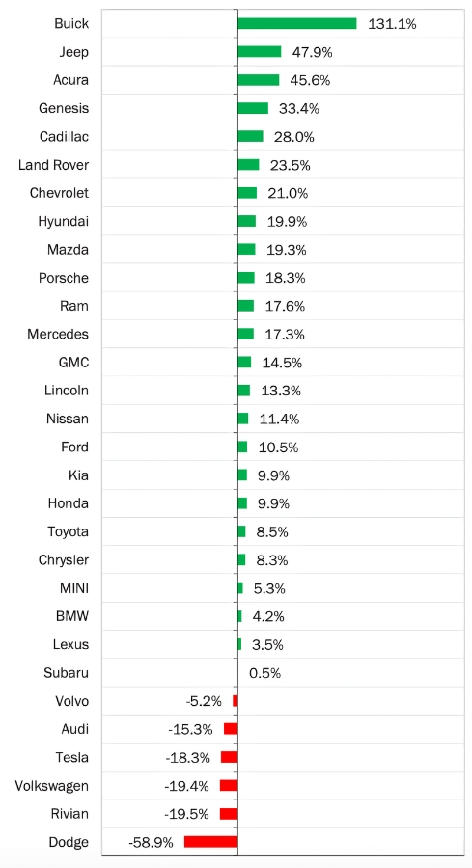The image size is (472, 868).
Task: Select the Volkswagen axis label
Action: pyautogui.click(x=51, y=786)
